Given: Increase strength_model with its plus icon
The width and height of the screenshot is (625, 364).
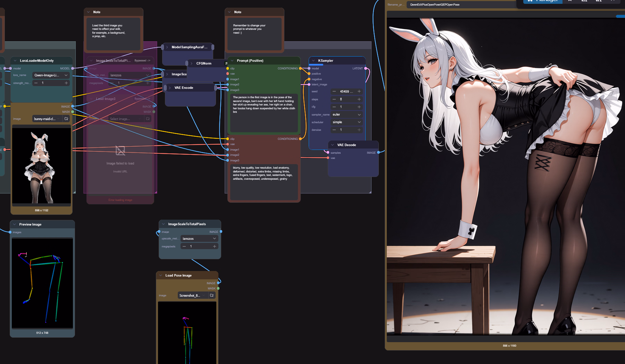Looking at the screenshot, I should pyautogui.click(x=66, y=83).
